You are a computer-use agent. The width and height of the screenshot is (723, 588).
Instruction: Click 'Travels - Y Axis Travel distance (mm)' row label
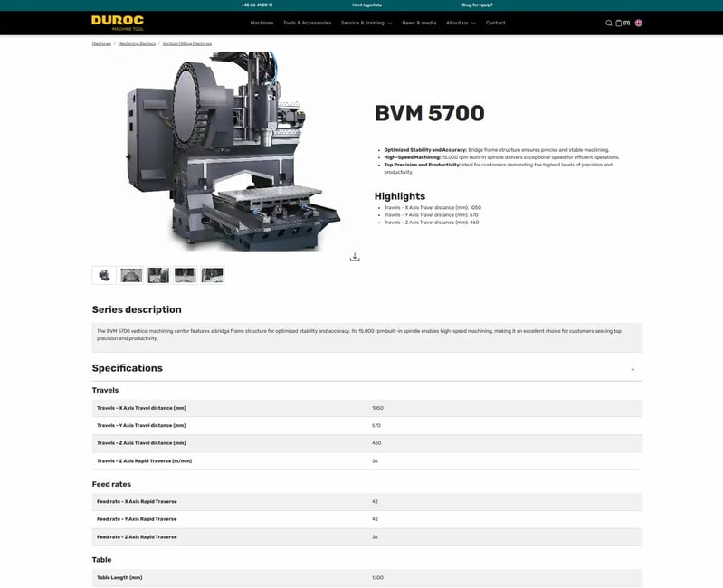(x=141, y=425)
